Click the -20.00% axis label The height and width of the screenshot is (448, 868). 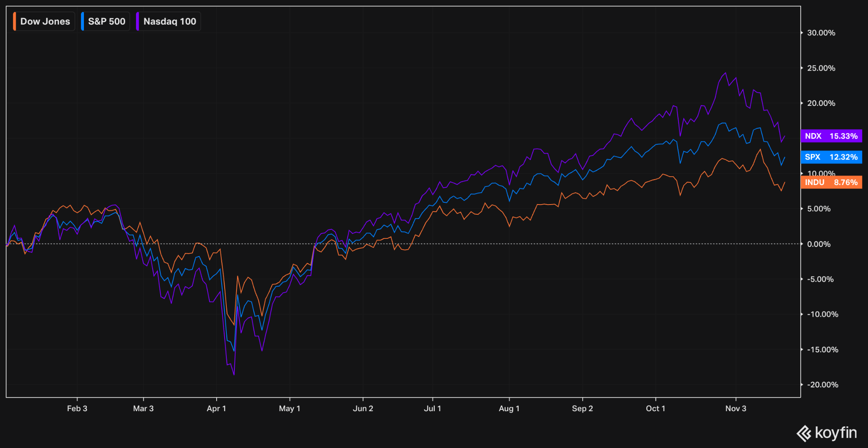pyautogui.click(x=822, y=385)
